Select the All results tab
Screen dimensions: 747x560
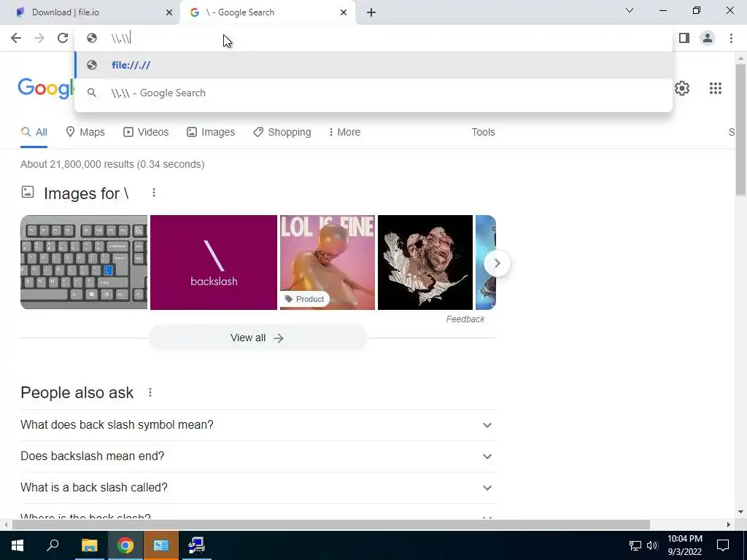tap(34, 133)
